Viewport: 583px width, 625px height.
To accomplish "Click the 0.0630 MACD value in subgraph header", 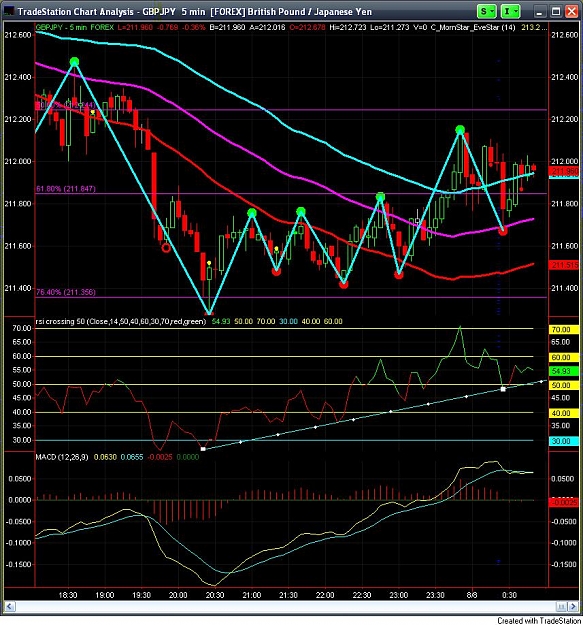I will pyautogui.click(x=105, y=457).
